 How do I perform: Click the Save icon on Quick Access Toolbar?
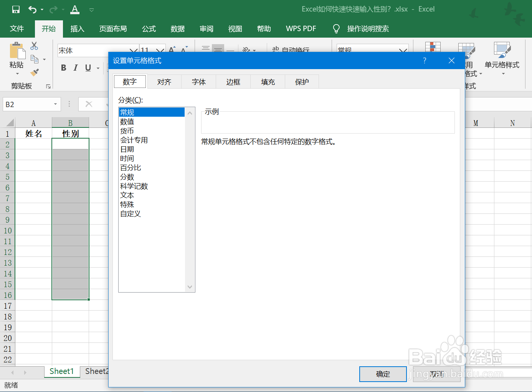coord(15,9)
